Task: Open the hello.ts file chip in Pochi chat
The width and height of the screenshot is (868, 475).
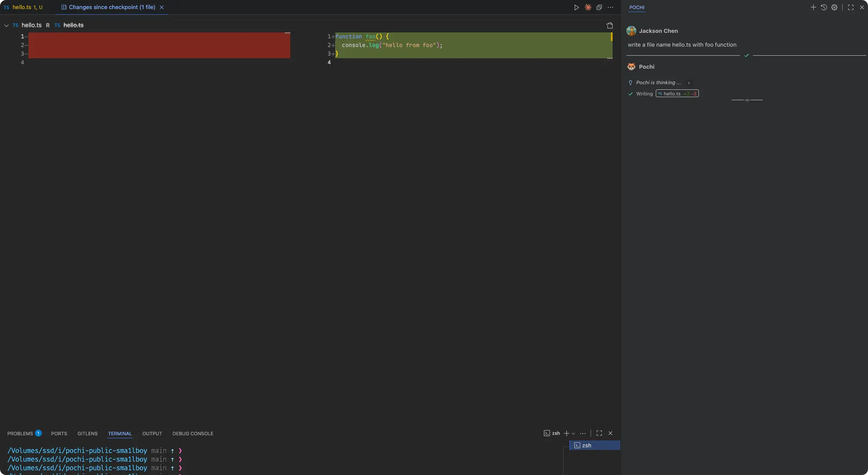Action: (x=677, y=94)
